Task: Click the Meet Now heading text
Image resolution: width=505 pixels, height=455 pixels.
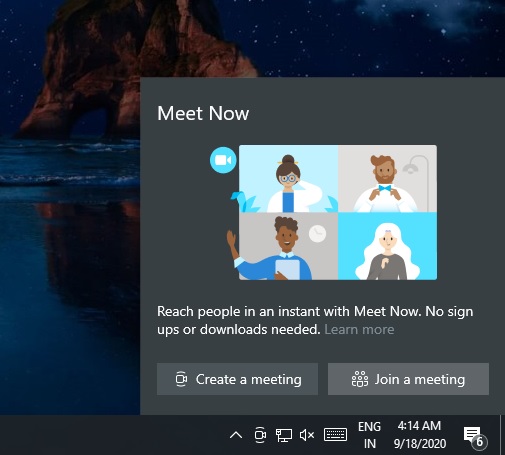Action: (203, 113)
